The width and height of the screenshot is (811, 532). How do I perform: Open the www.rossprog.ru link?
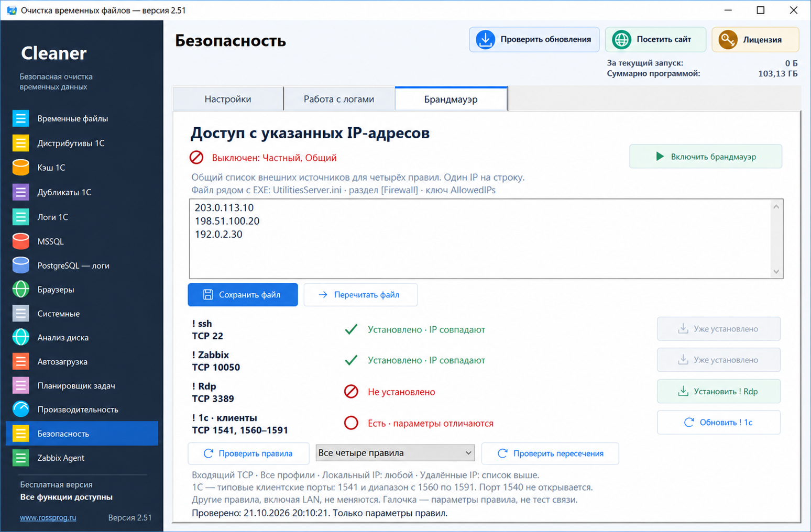(x=48, y=517)
